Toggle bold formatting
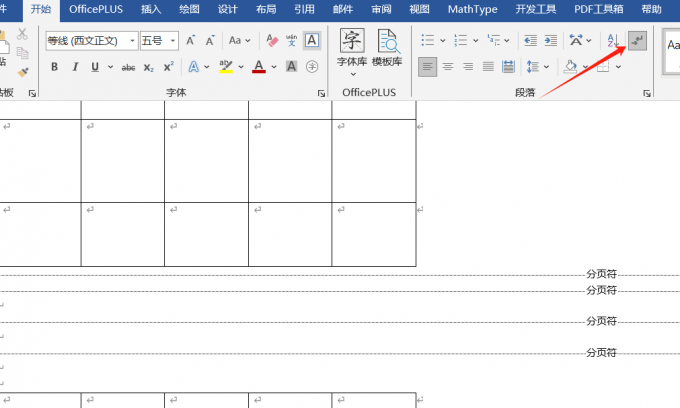 (54, 67)
